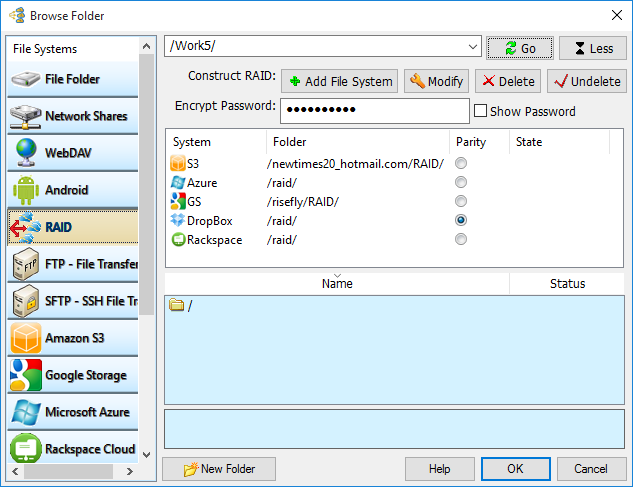Open the Network Shares file system

point(73,116)
